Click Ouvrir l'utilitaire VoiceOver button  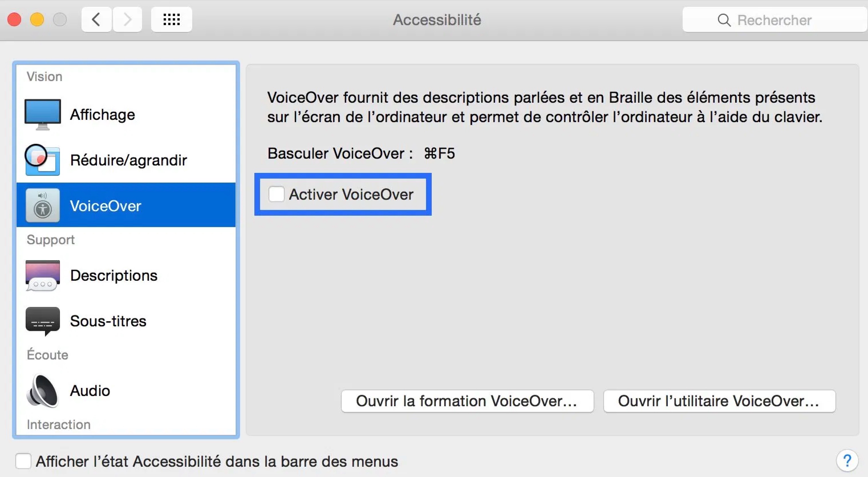pos(719,401)
